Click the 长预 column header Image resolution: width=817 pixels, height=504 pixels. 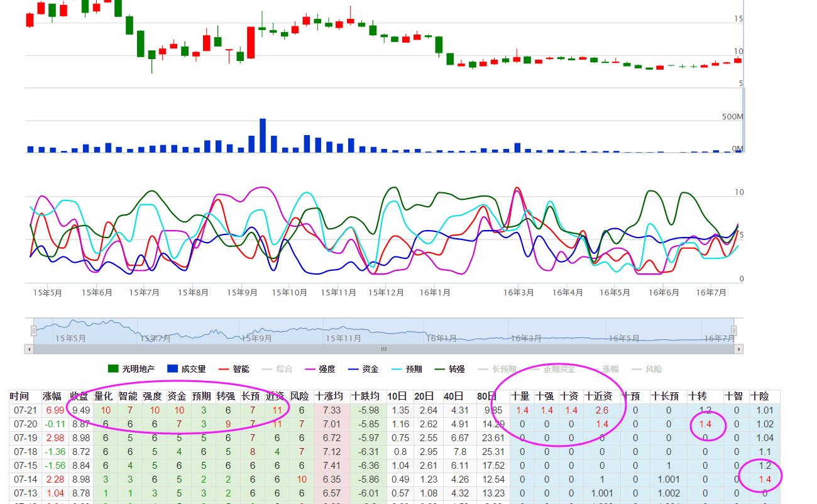click(251, 396)
